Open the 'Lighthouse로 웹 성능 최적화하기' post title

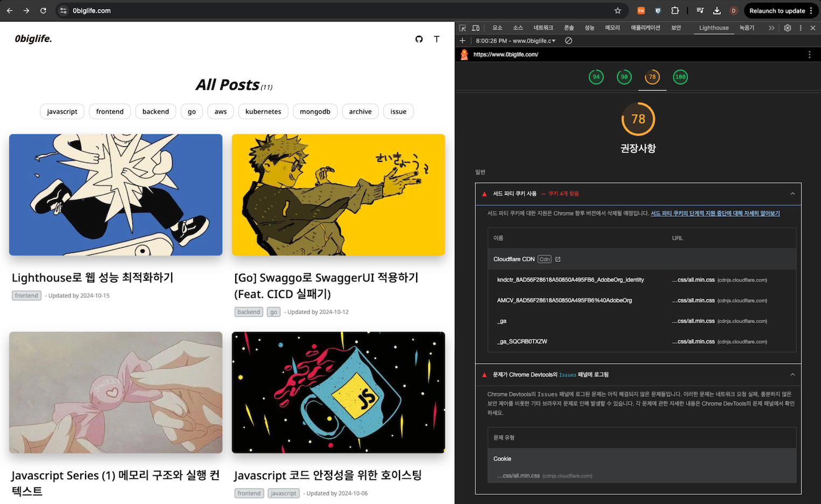point(93,278)
